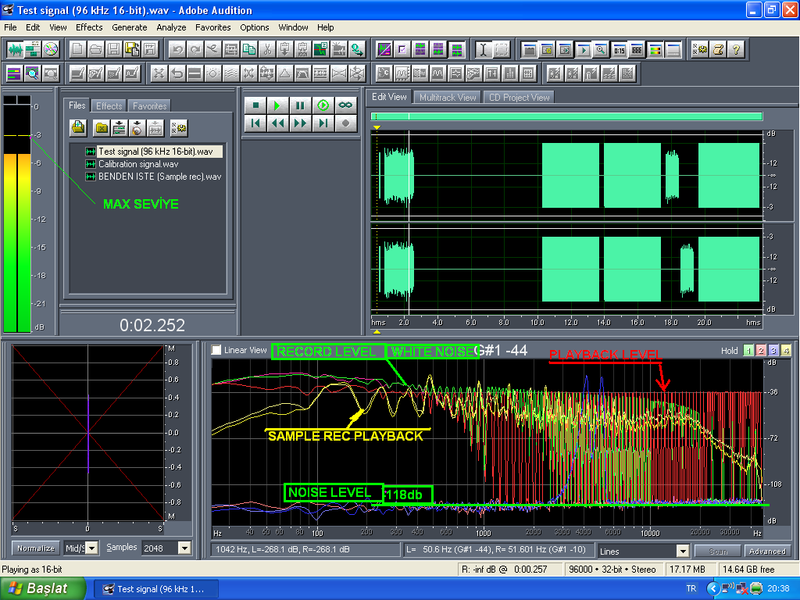
Task: Switch to the Multitrack View tab
Action: (x=447, y=97)
